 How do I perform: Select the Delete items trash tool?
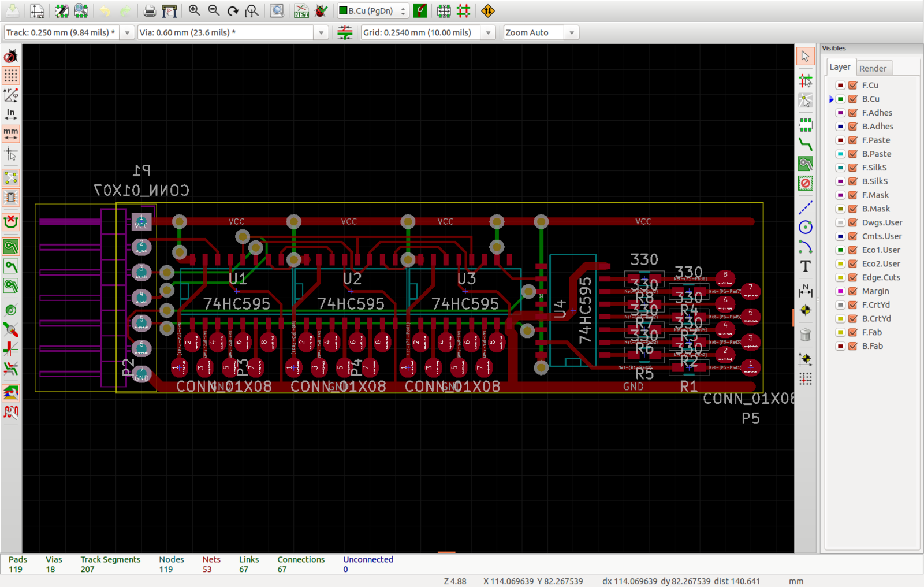tap(805, 335)
